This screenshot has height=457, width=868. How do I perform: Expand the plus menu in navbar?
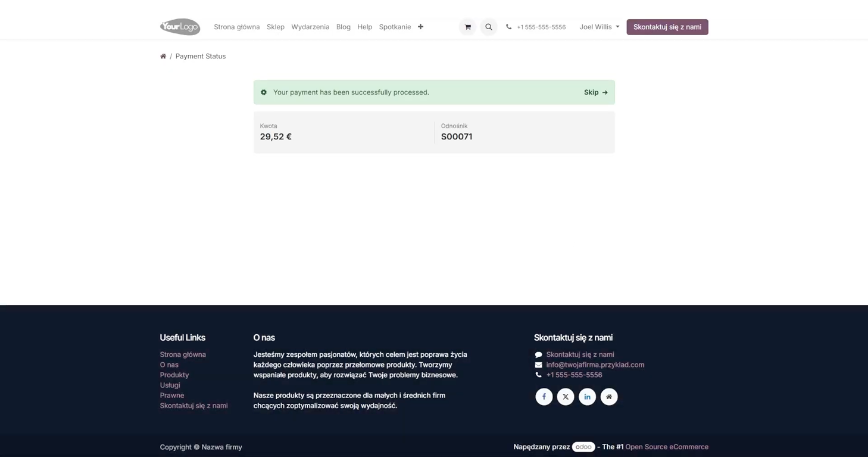pyautogui.click(x=420, y=27)
